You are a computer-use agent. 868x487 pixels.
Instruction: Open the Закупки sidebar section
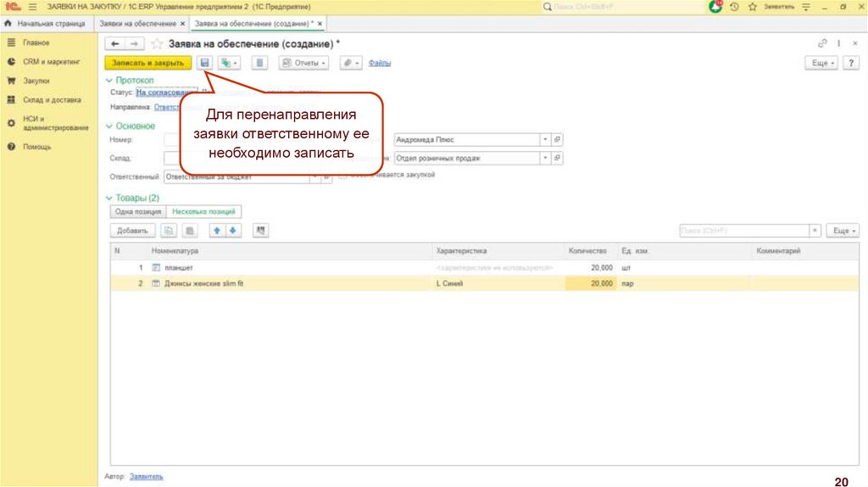point(36,81)
